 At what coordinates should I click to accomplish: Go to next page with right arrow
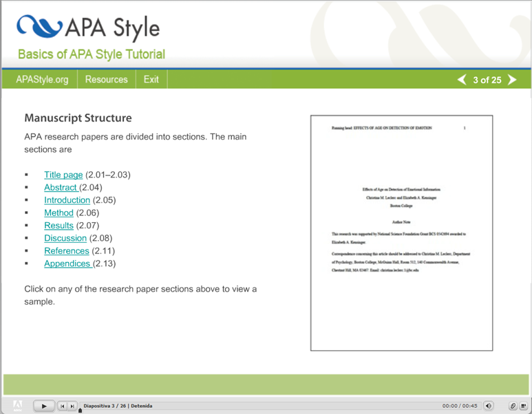click(512, 80)
